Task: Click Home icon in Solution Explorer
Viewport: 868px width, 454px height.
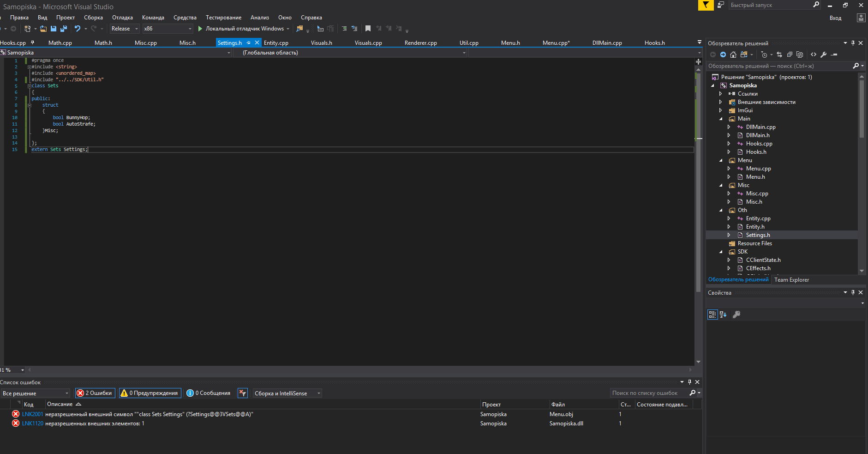Action: pos(733,54)
